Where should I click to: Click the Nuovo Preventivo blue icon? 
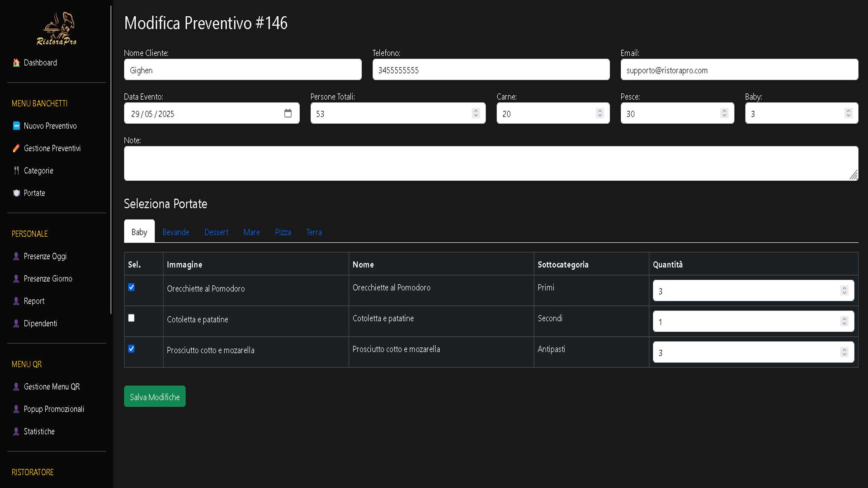click(16, 126)
